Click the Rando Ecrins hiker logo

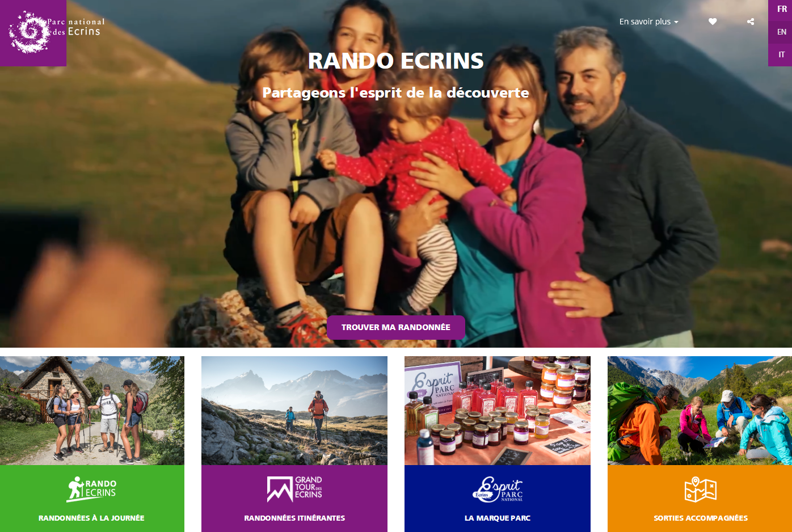pos(92,488)
